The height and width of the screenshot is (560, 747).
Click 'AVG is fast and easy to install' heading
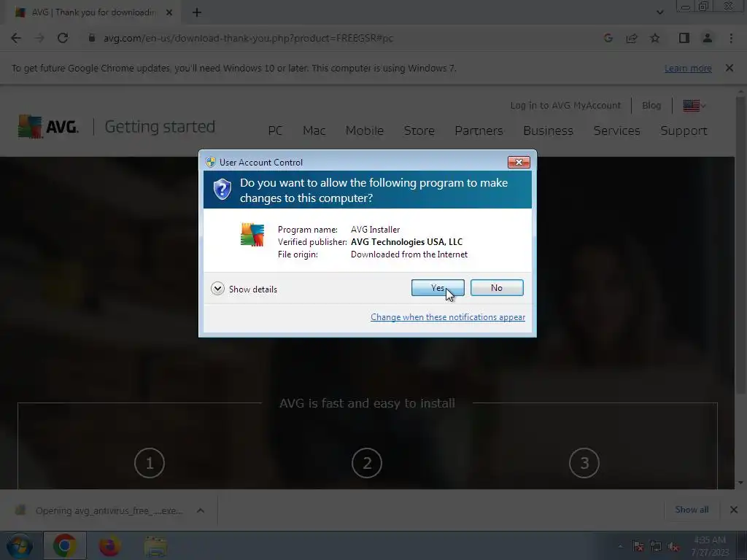coord(368,403)
